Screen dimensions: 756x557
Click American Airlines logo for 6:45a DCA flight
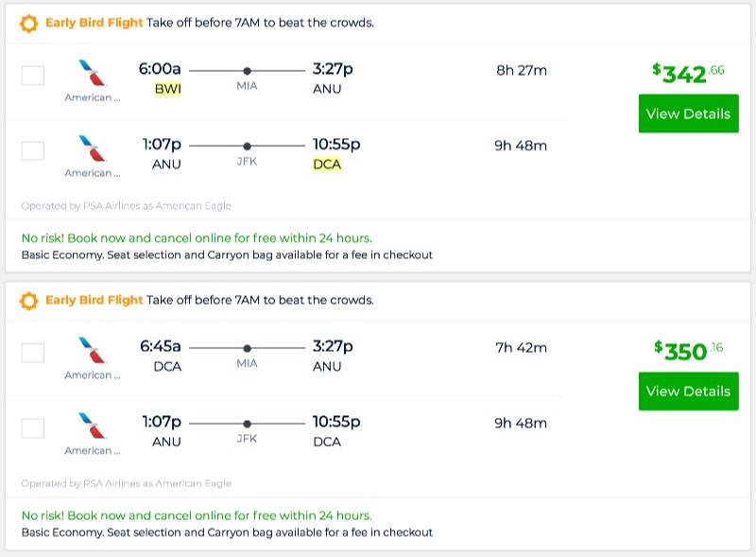click(93, 350)
